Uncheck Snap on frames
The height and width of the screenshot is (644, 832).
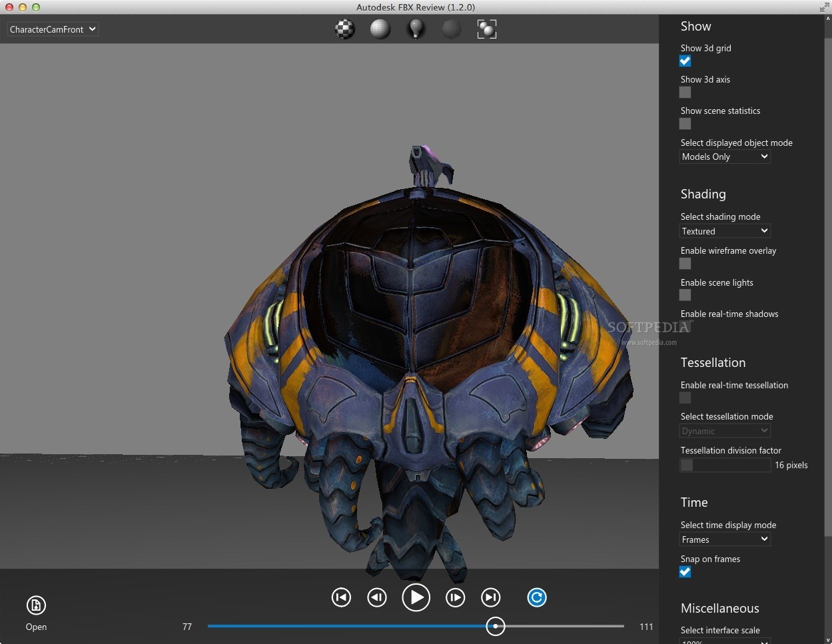(x=685, y=572)
